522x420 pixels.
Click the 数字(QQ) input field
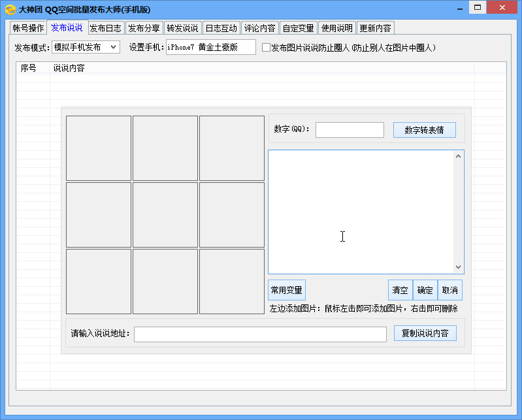coord(350,130)
